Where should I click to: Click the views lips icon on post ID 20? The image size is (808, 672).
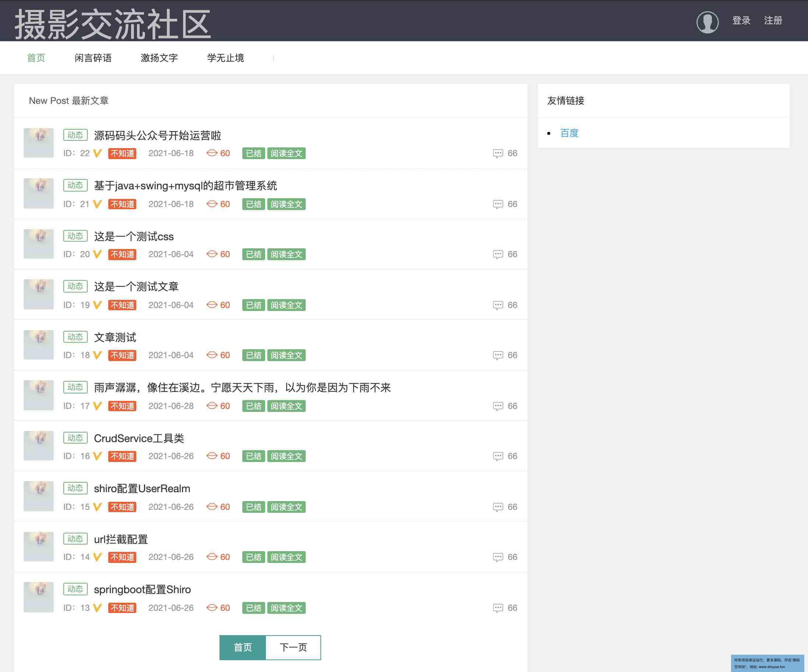pyautogui.click(x=212, y=253)
